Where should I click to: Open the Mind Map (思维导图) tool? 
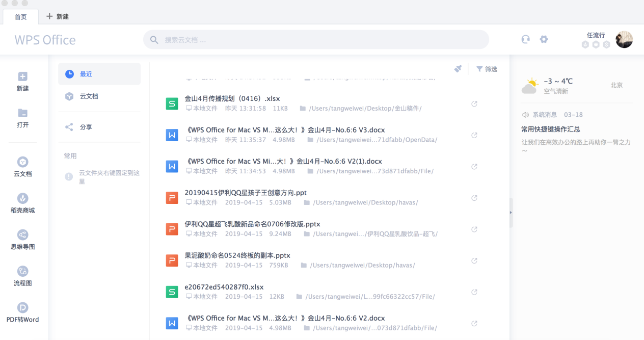pyautogui.click(x=22, y=234)
